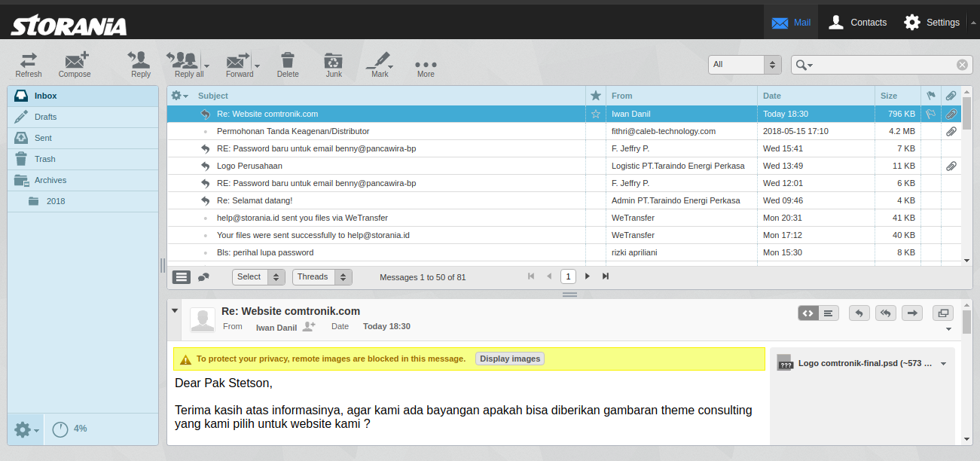Viewport: 980px width, 461px height.
Task: Compose a new email message
Action: [74, 64]
